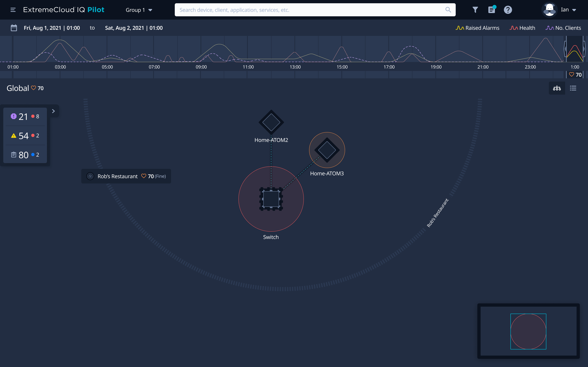Open the notifications message icon
Screen dimensions: 588x367
(x=492, y=10)
